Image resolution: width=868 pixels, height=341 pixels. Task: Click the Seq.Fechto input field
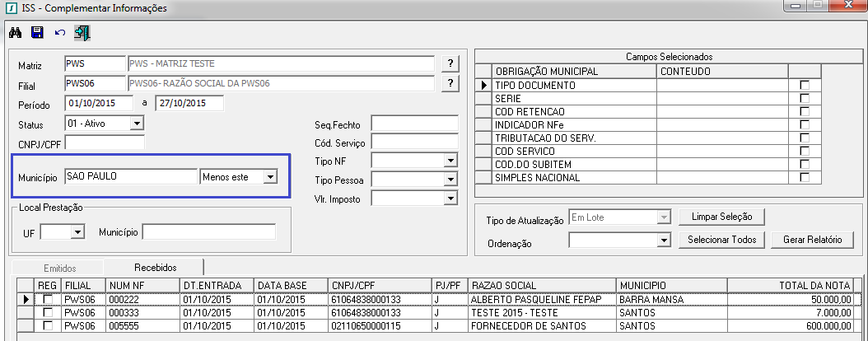[x=414, y=124]
